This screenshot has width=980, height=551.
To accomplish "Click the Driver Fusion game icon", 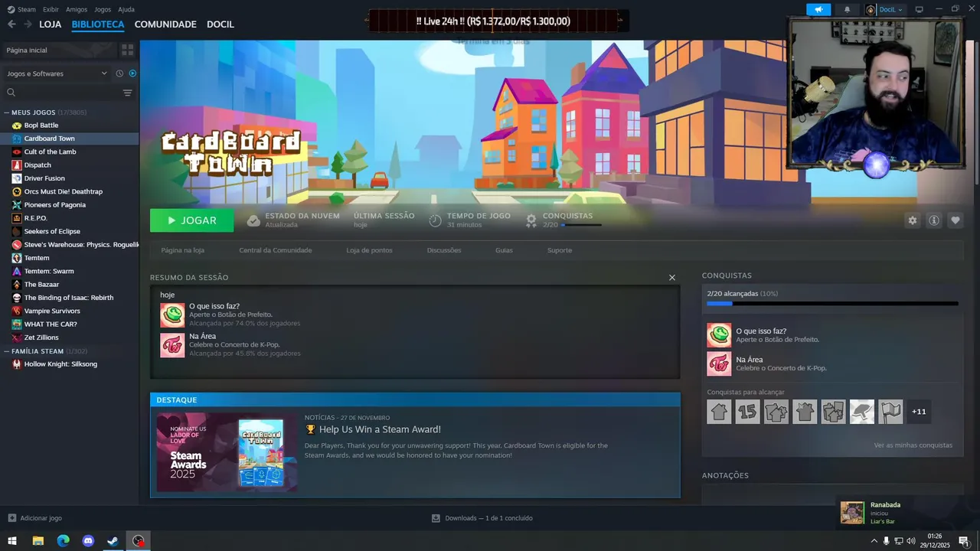I will pos(17,178).
